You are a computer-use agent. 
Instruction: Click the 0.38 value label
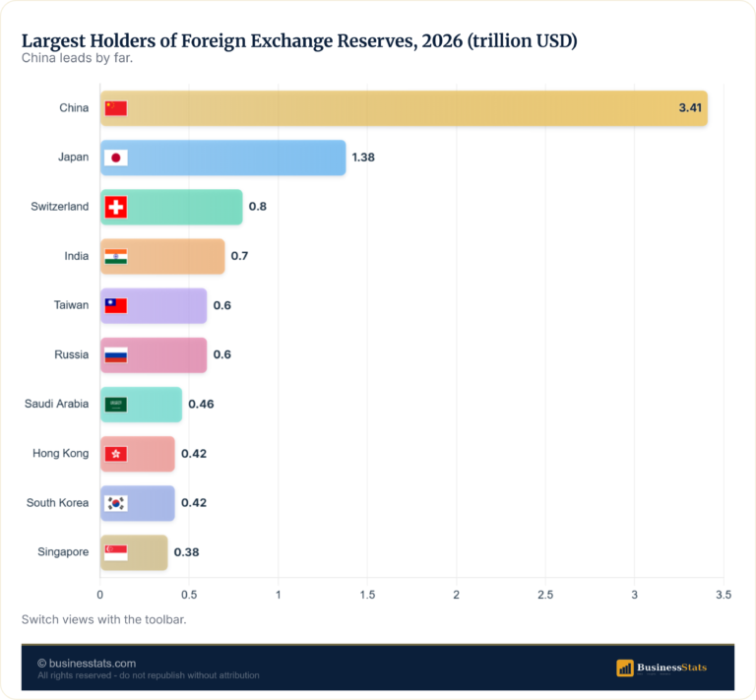(187, 552)
